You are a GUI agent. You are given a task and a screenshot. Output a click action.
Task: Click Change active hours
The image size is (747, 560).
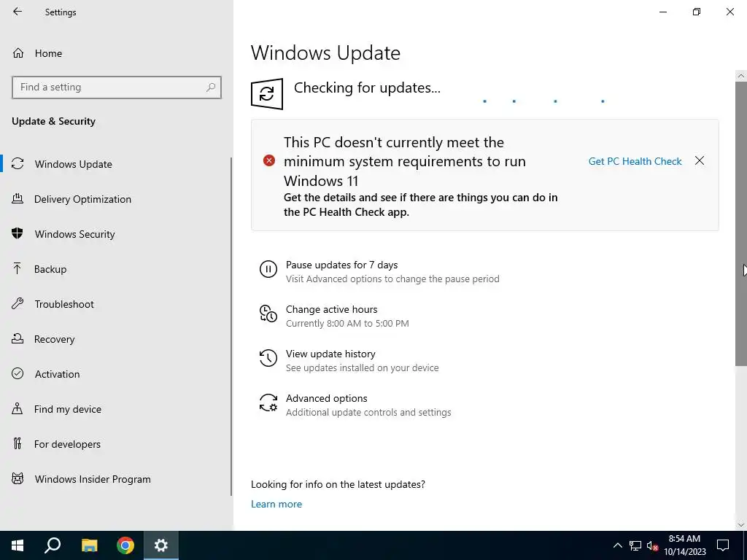coord(332,309)
